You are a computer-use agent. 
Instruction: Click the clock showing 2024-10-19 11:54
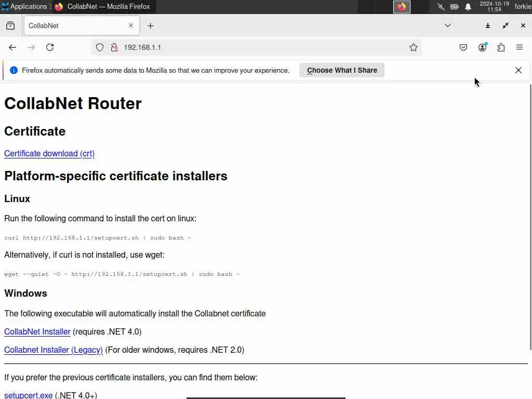(495, 6)
